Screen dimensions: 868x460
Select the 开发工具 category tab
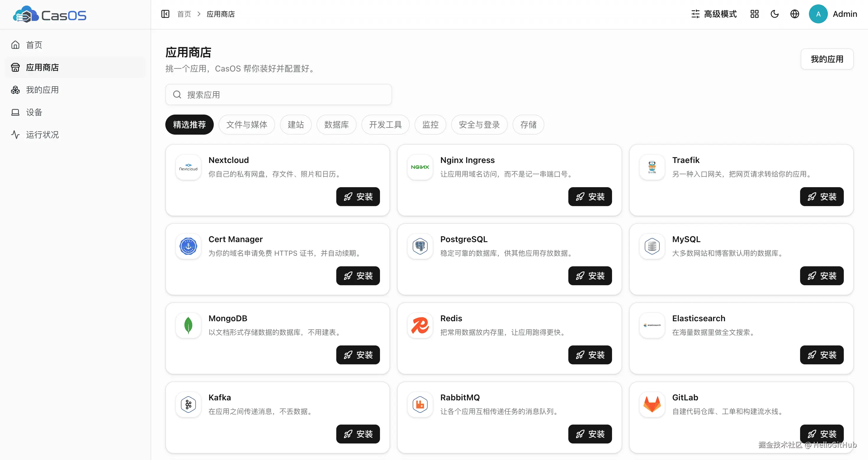(x=386, y=125)
